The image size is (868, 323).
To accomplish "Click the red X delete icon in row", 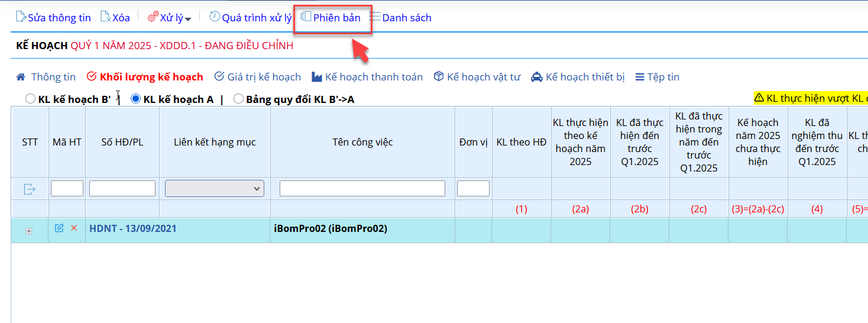I will pos(74,228).
